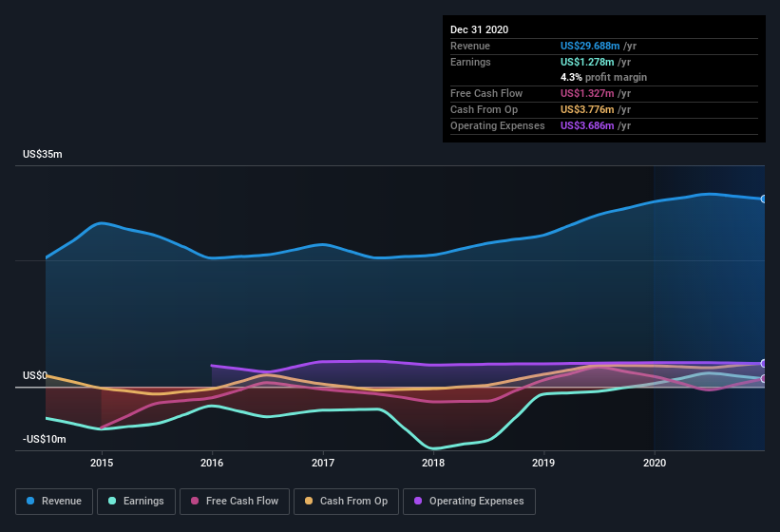Click the Free Cash Flow endpoint marker
The image size is (780, 532).
click(764, 379)
